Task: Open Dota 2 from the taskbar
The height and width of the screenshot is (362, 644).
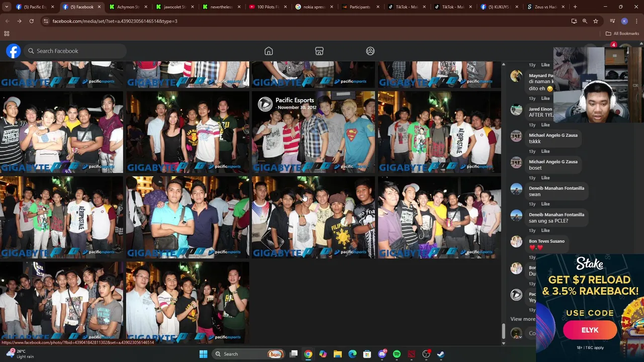Action: click(412, 354)
